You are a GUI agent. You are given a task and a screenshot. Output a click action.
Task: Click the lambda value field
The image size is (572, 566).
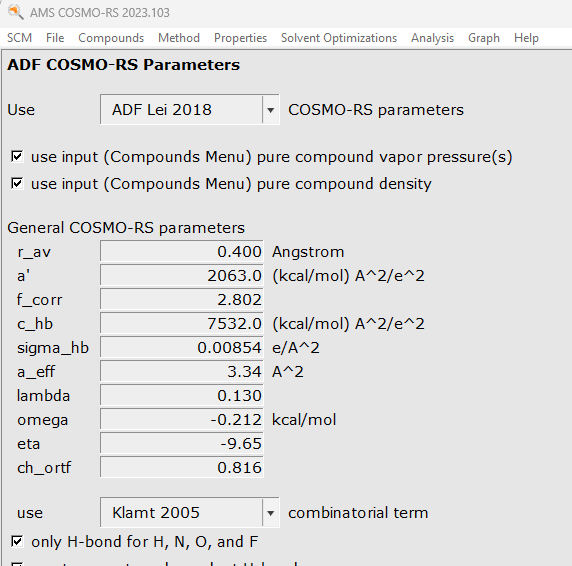click(x=182, y=396)
